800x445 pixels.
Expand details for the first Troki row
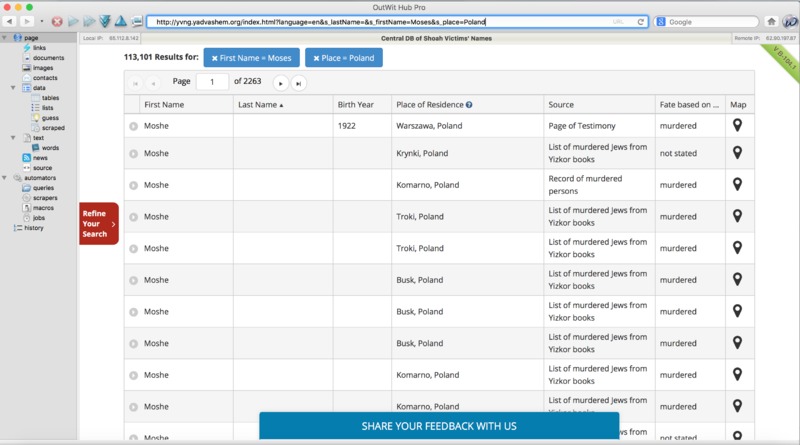133,217
